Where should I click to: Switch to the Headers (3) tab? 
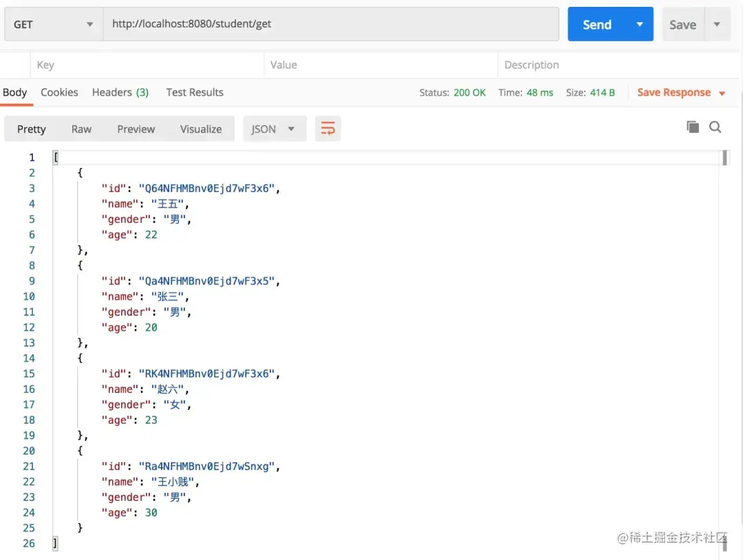(x=120, y=92)
